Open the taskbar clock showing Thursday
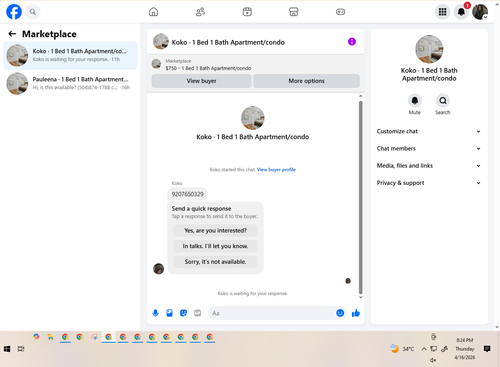Viewport: 500px width, 367px height. click(x=465, y=349)
